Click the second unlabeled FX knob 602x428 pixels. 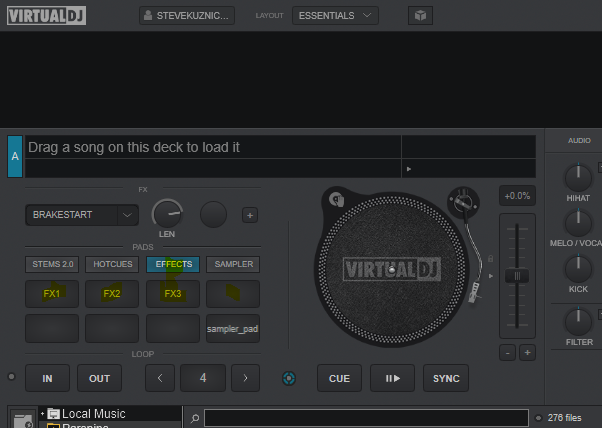tap(213, 214)
